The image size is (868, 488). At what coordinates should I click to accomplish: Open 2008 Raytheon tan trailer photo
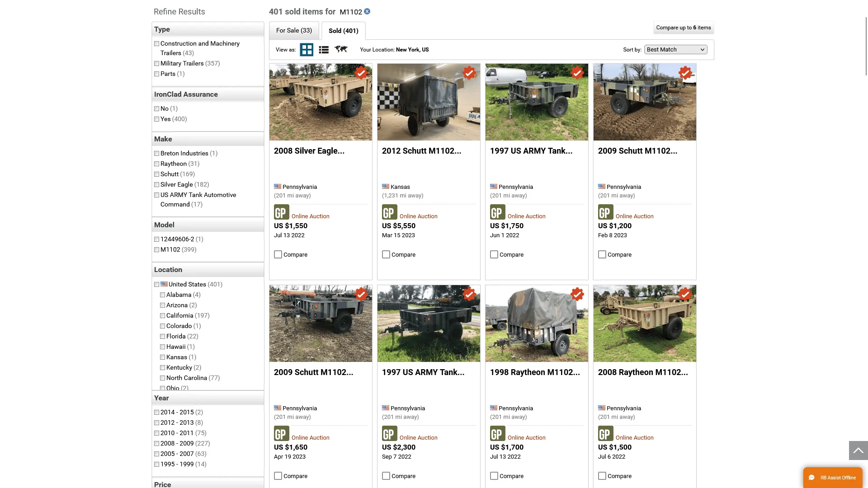pos(645,324)
